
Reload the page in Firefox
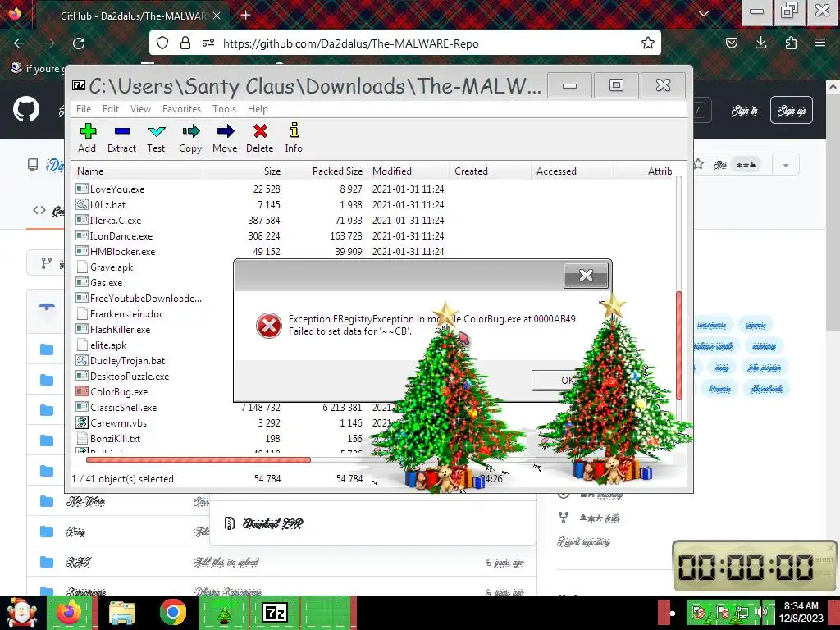point(79,43)
